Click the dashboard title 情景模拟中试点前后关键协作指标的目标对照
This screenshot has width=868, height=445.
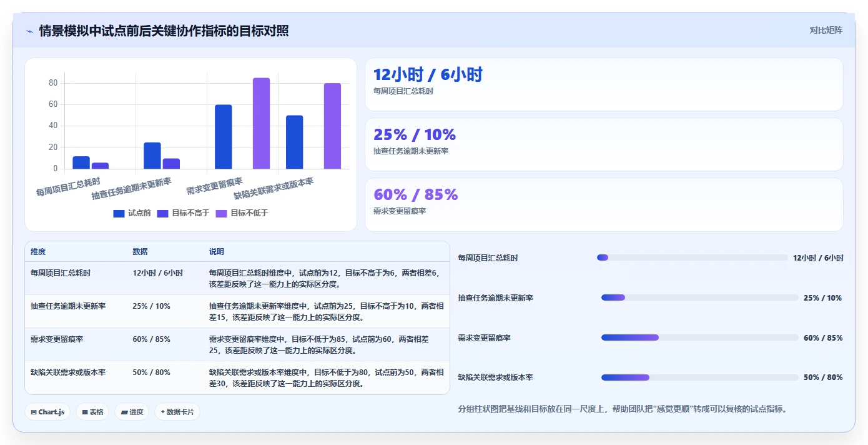(x=164, y=31)
